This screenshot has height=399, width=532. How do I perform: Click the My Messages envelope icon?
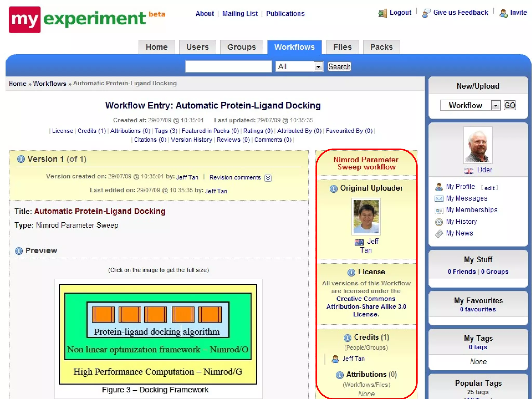(x=439, y=199)
